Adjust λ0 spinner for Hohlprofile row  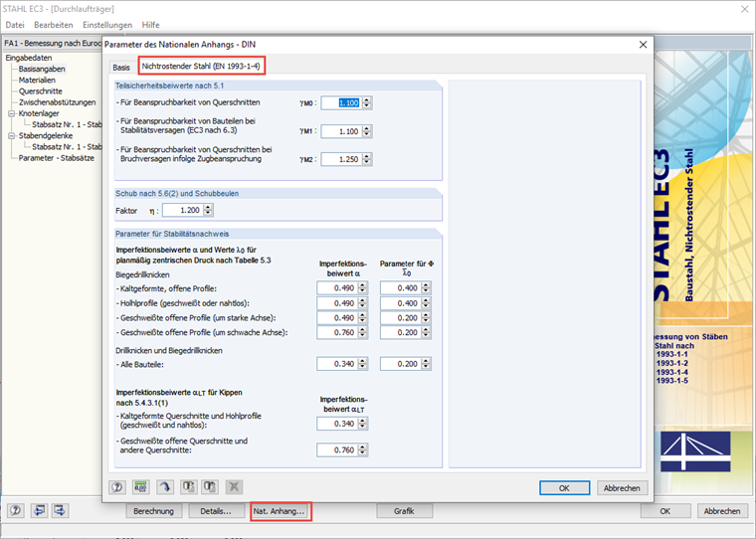426,303
